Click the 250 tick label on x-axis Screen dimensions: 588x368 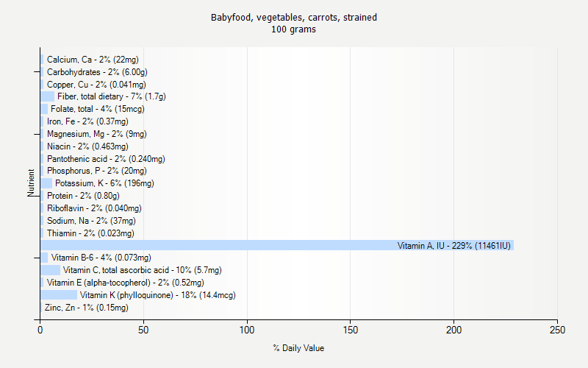557,330
